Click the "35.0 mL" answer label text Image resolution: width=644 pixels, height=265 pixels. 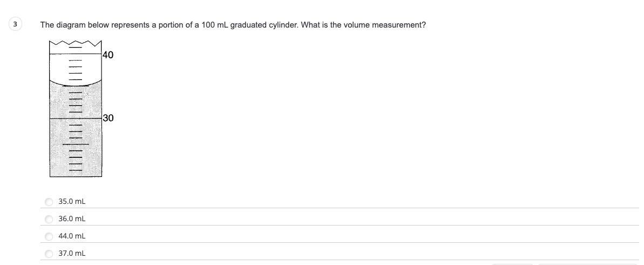72,202
